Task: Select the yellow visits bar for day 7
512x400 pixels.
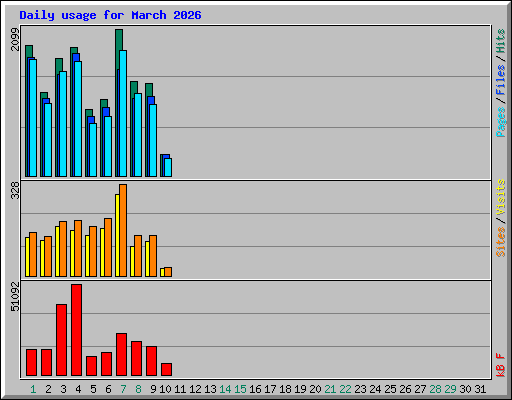Action: point(117,235)
